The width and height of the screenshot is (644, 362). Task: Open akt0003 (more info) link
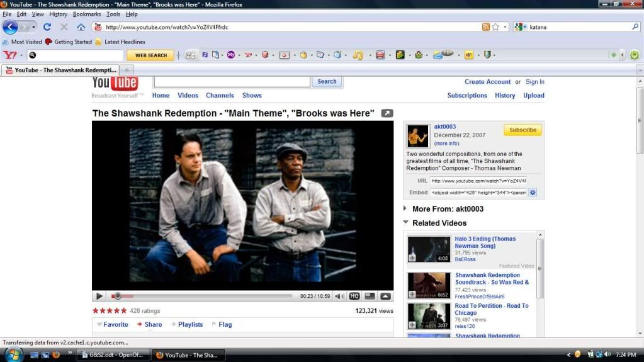click(446, 144)
